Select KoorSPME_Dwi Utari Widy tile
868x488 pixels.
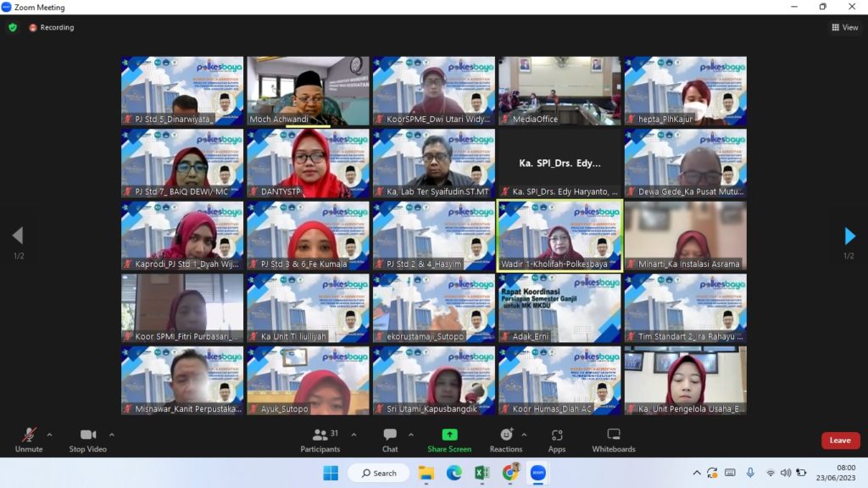433,91
